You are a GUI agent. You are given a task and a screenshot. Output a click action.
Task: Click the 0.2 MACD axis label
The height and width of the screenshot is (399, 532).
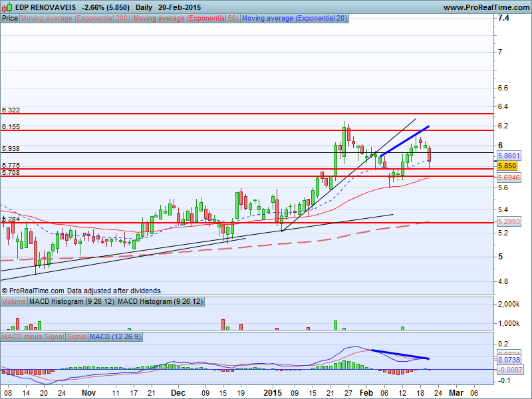(503, 344)
